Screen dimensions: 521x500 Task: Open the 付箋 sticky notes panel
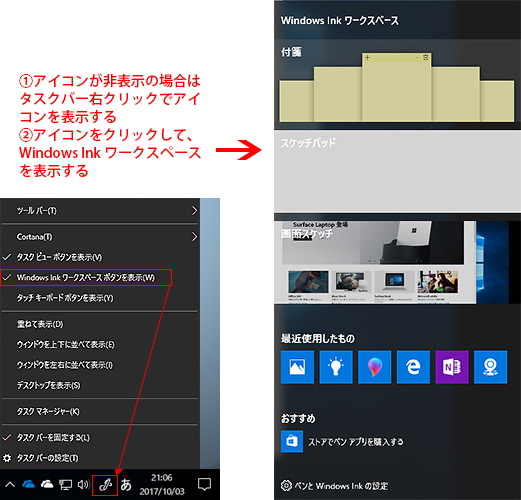(397, 84)
